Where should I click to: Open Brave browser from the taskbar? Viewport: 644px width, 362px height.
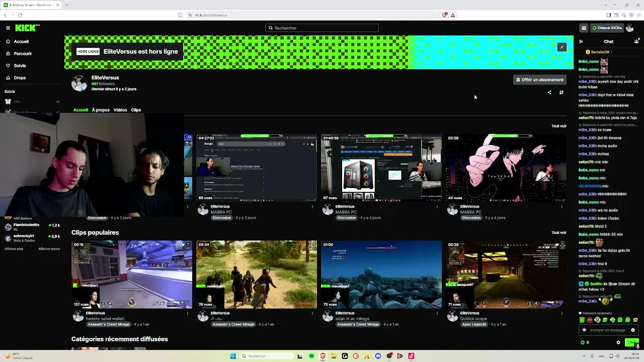click(323, 356)
